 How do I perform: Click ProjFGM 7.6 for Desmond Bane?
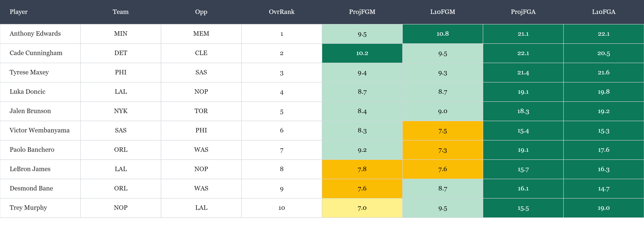pyautogui.click(x=362, y=189)
